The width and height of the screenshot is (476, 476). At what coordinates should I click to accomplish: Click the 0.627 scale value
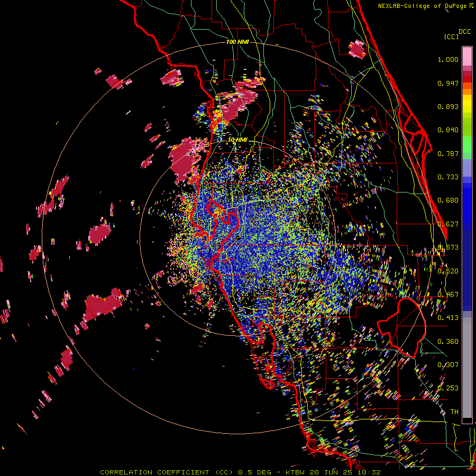pyautogui.click(x=448, y=224)
